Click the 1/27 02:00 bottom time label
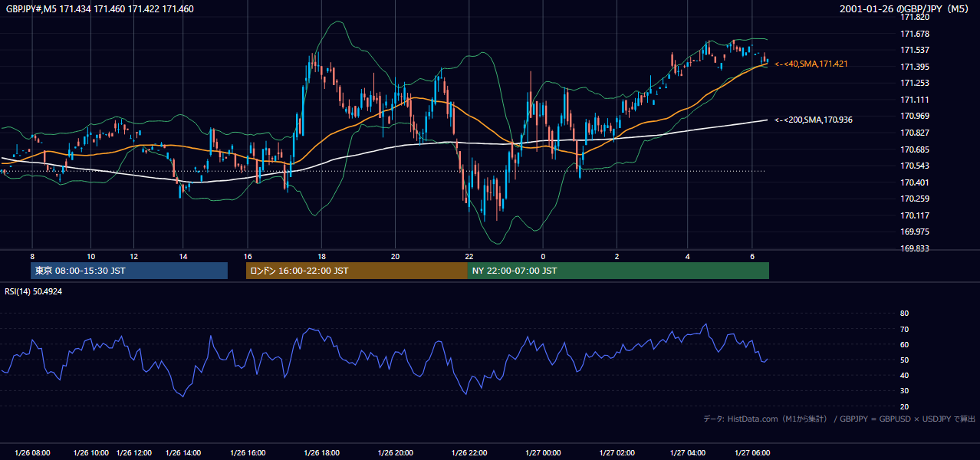Image resolution: width=980 pixels, height=460 pixels. [x=617, y=453]
